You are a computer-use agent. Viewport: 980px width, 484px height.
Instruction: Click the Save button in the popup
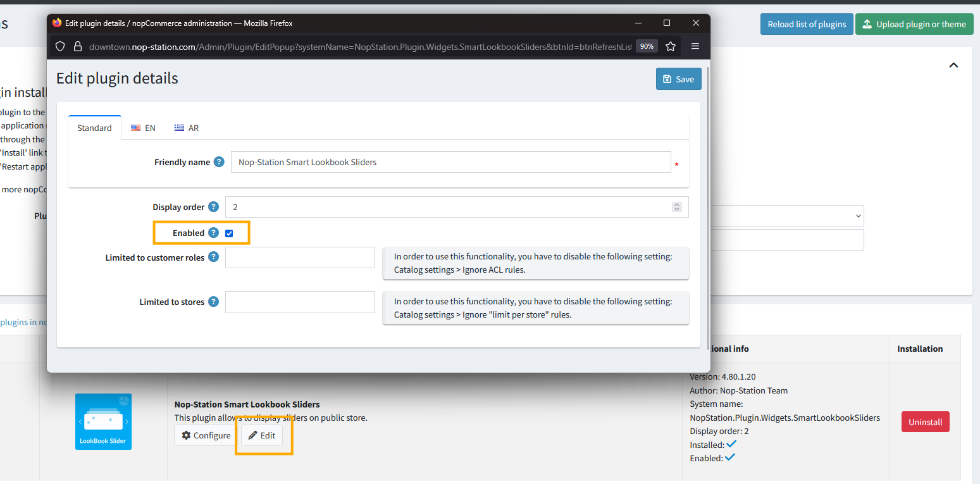click(678, 79)
